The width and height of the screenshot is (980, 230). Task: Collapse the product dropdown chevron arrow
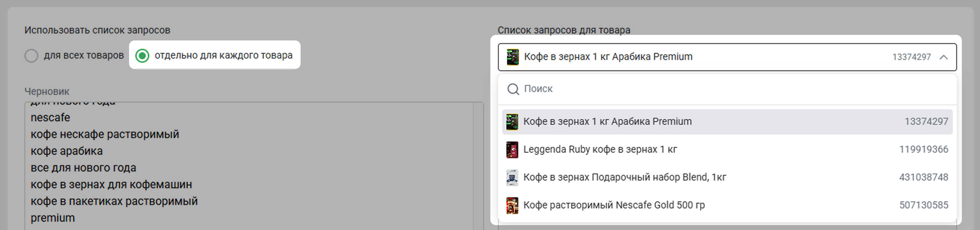[943, 57]
